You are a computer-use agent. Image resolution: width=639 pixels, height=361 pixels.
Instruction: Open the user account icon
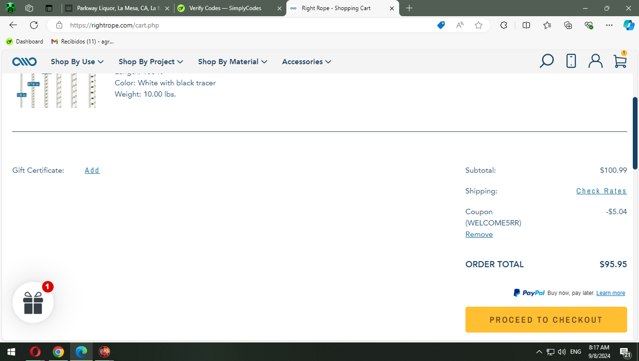point(595,61)
